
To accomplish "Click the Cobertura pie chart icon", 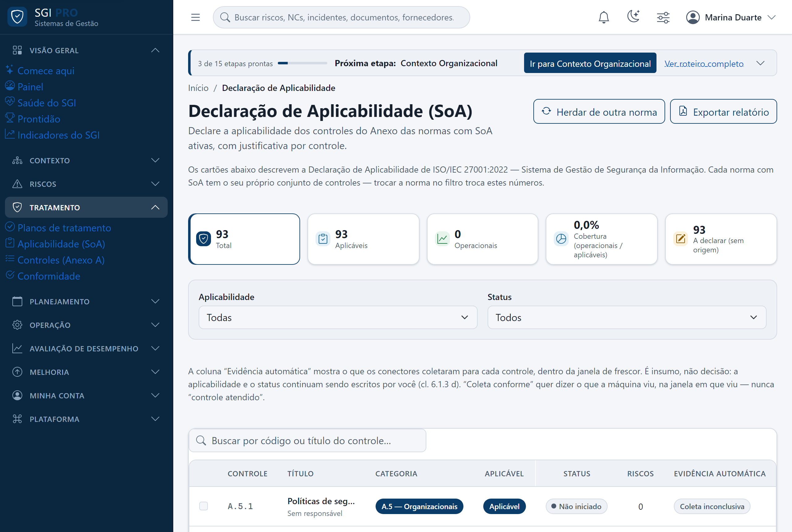I will point(561,239).
